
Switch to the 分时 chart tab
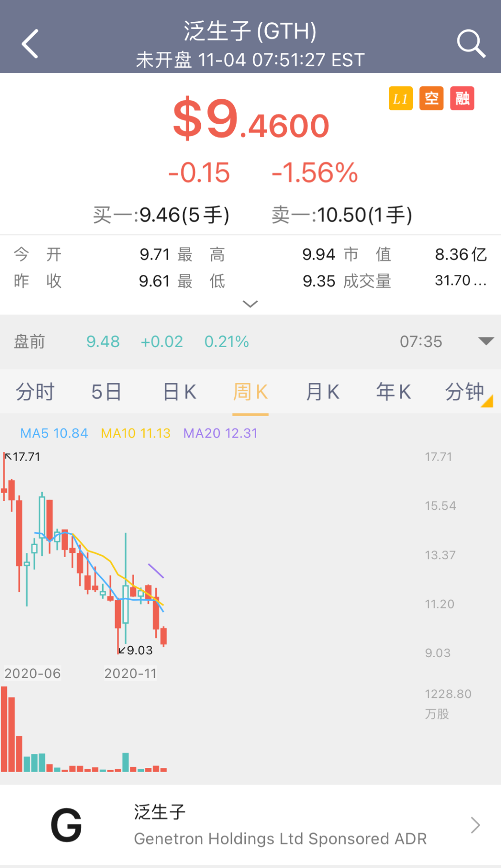coord(35,392)
